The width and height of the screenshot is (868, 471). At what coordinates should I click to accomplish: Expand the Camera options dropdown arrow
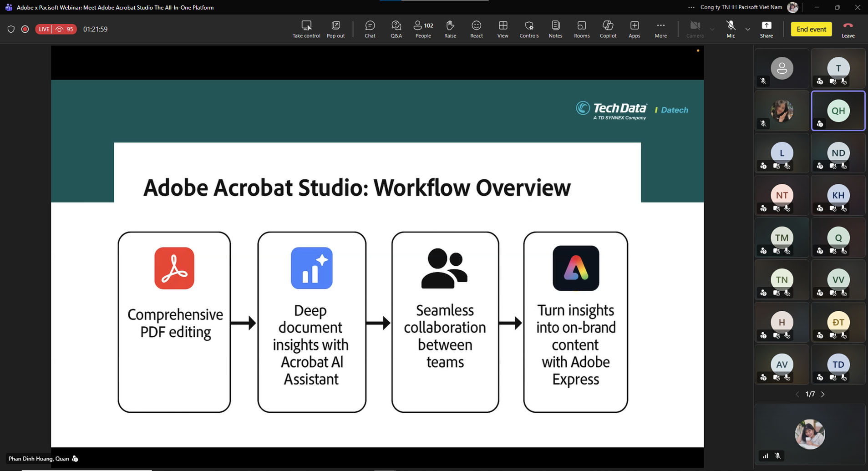[712, 29]
